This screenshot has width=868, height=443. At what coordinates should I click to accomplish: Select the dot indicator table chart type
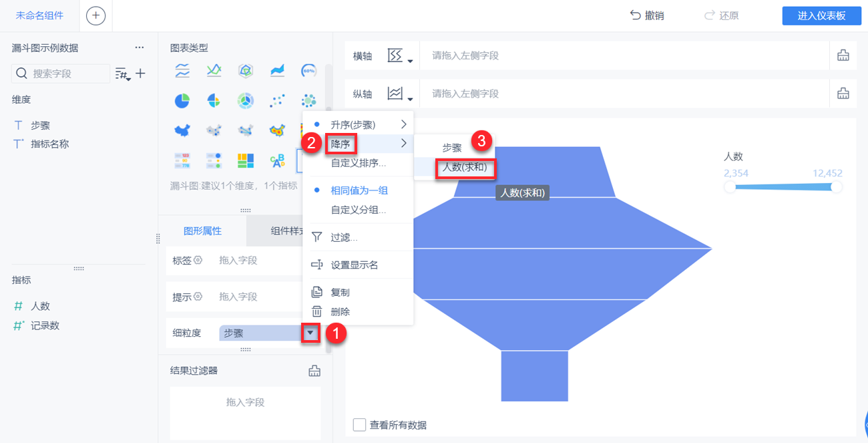tap(214, 160)
